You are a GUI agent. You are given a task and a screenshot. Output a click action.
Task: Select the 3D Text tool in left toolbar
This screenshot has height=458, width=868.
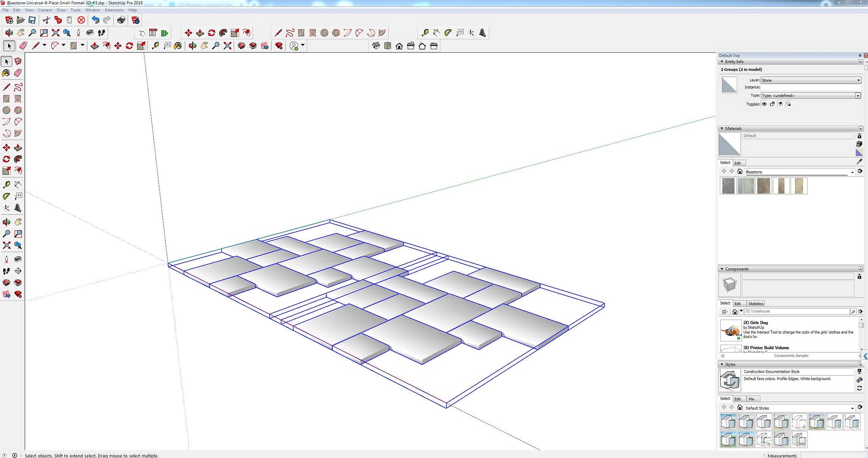point(18,208)
